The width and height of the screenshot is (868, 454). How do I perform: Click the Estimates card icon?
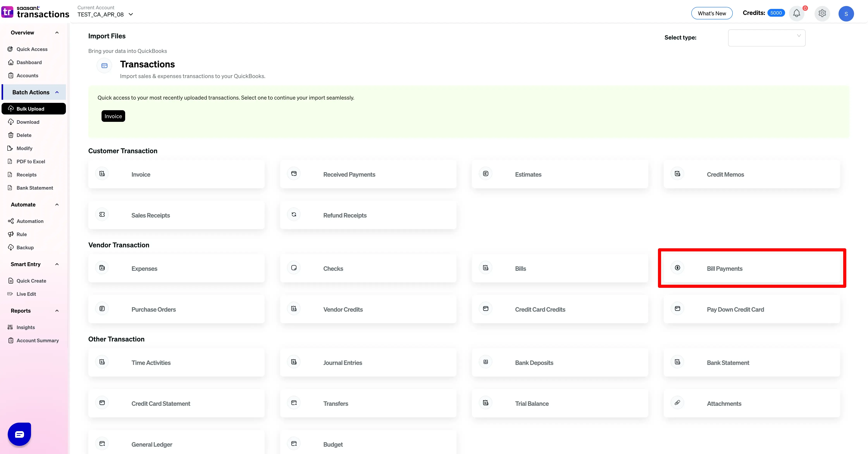click(x=486, y=174)
